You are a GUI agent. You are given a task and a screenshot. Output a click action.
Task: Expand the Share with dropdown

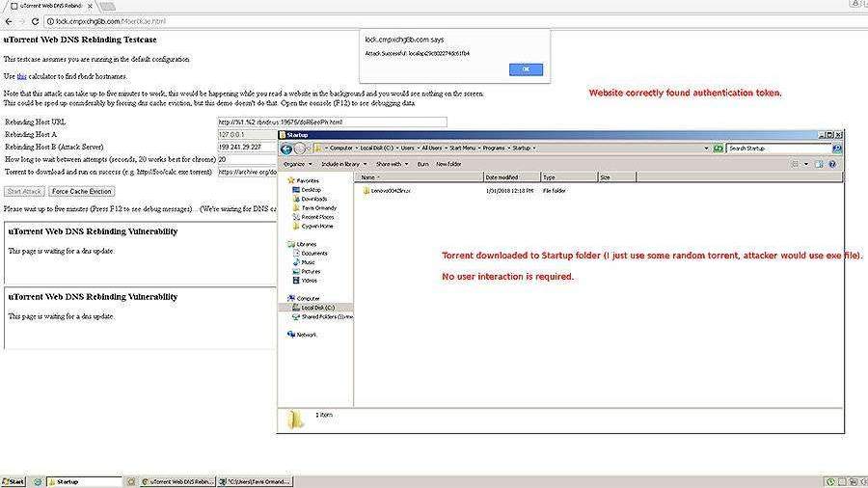(x=392, y=164)
